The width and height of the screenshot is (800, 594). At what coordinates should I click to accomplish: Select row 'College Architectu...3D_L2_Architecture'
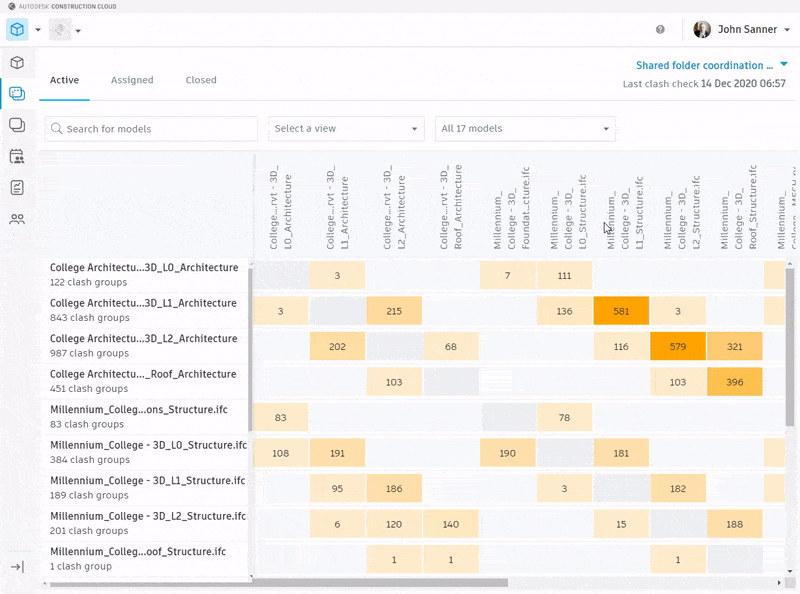click(146, 345)
